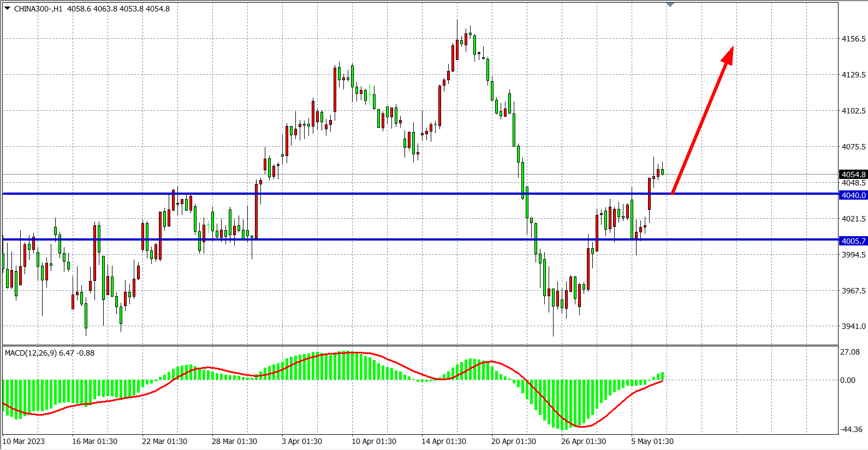Click the arrowhead tip of the red arrow
The image size is (868, 450).
pos(732,48)
